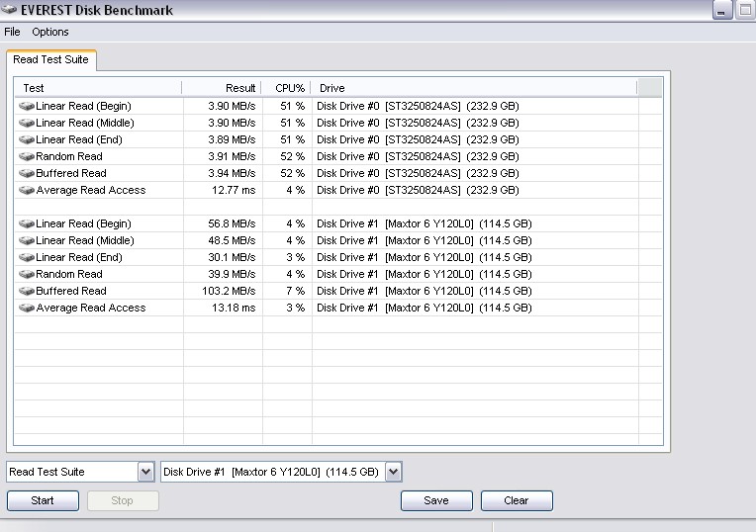Click the Save button

pos(436,500)
